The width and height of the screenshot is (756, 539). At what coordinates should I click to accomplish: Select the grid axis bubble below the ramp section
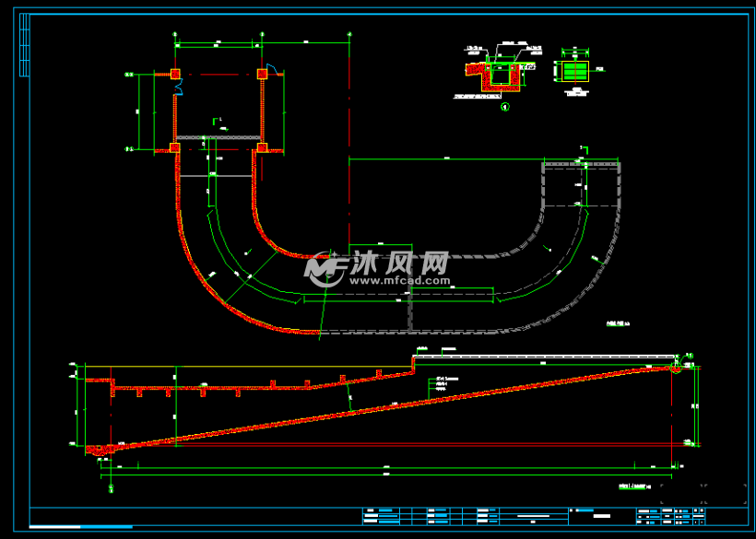(112, 489)
